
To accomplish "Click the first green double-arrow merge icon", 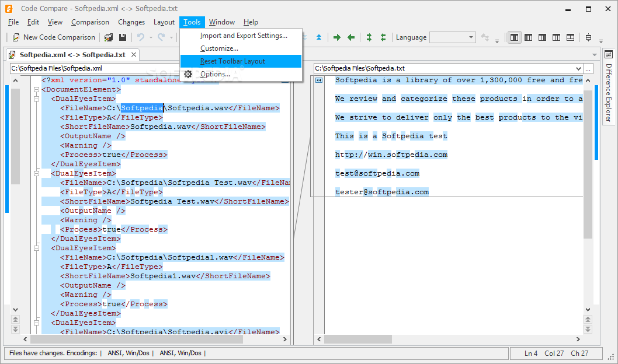I will [x=369, y=37].
